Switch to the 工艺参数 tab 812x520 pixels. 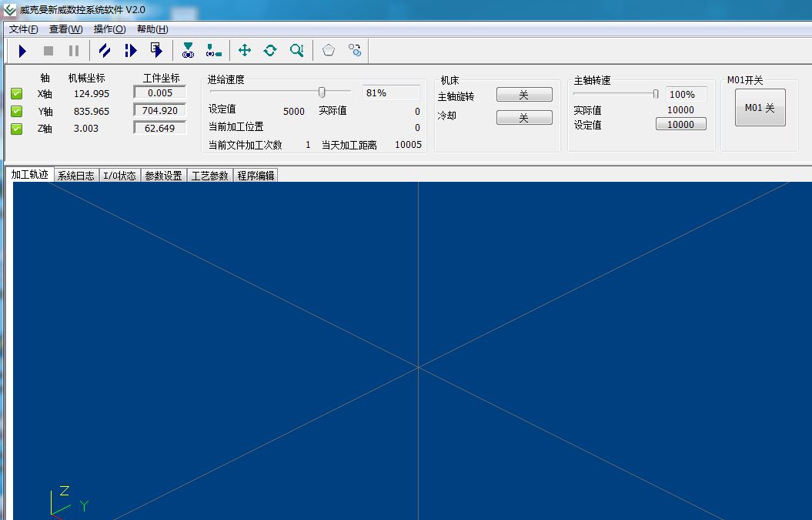click(209, 176)
